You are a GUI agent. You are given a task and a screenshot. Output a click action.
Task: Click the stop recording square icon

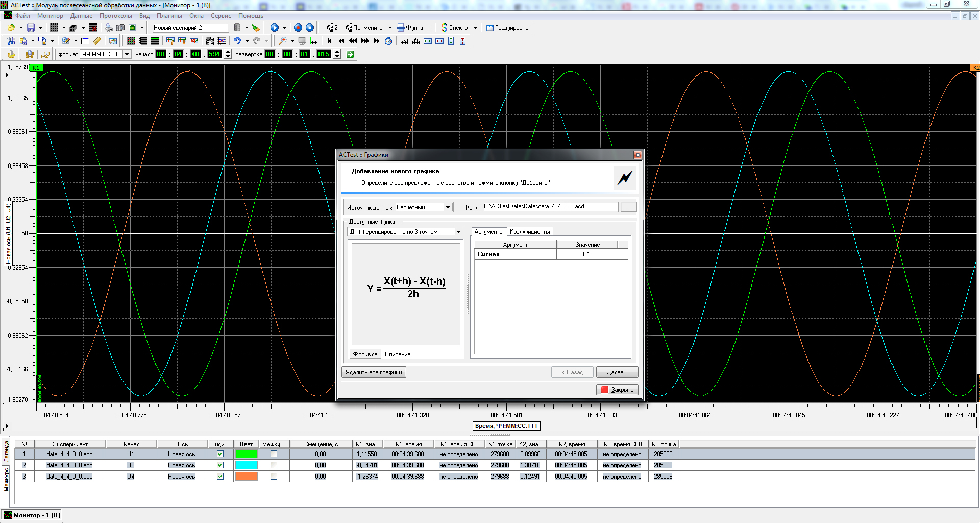point(310,28)
